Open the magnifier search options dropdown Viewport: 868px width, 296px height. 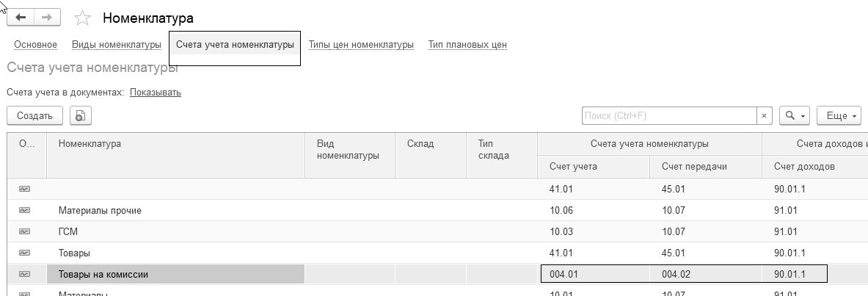point(795,116)
